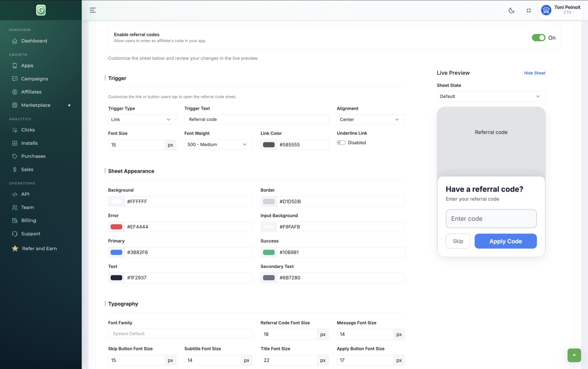
Task: Open the Secondary Text color swatch
Action: pyautogui.click(x=269, y=278)
